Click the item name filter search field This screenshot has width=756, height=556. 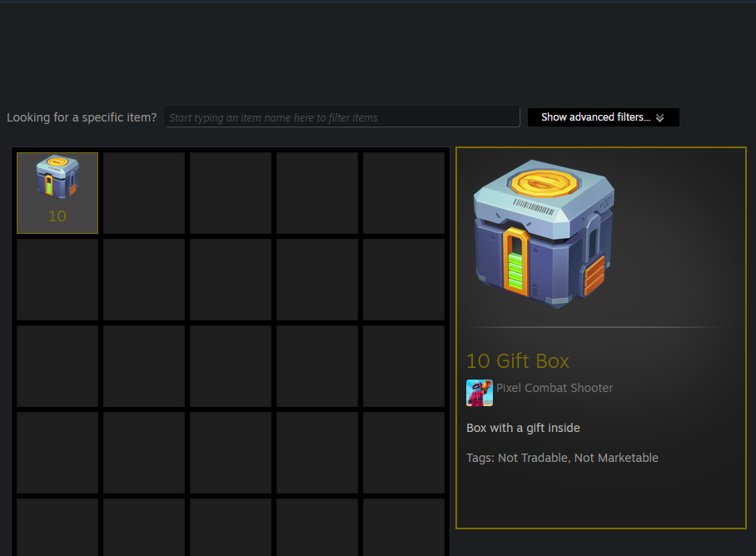pos(342,117)
